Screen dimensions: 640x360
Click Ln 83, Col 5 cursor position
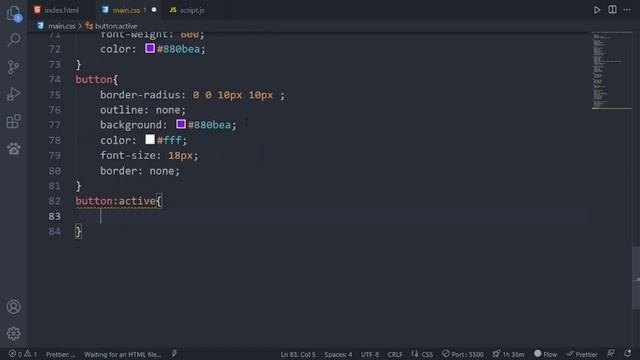(x=298, y=354)
